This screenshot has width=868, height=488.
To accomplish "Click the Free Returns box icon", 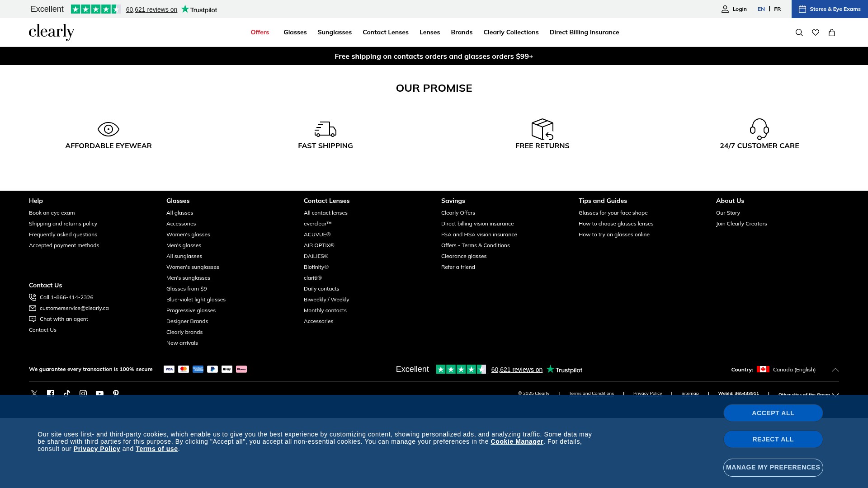I will [x=542, y=129].
